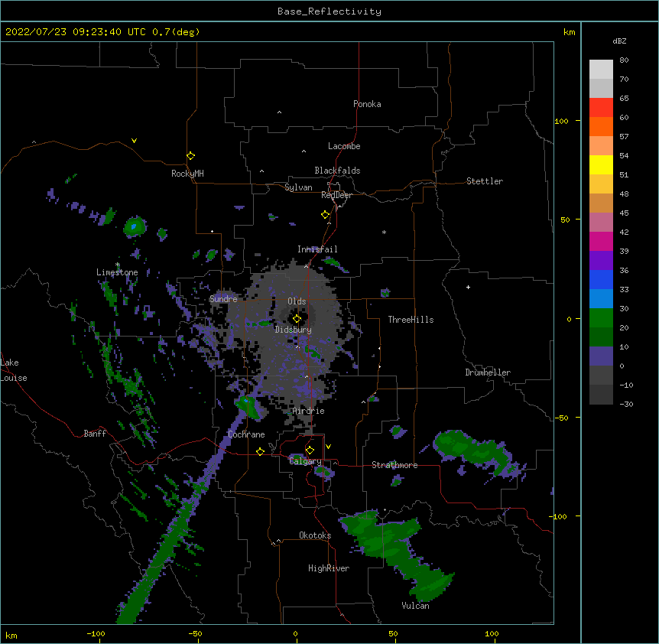The image size is (659, 644).
Task: Click the RockyMH label
Action: (187, 174)
